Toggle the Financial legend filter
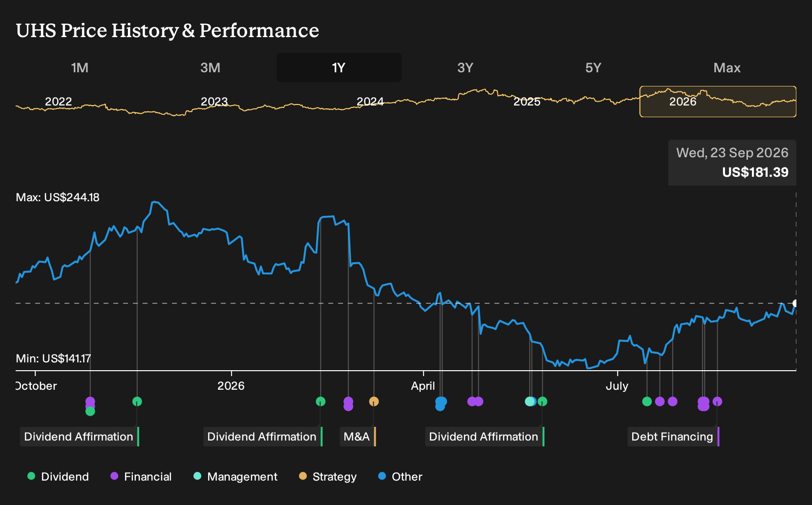This screenshot has width=812, height=505. (141, 477)
